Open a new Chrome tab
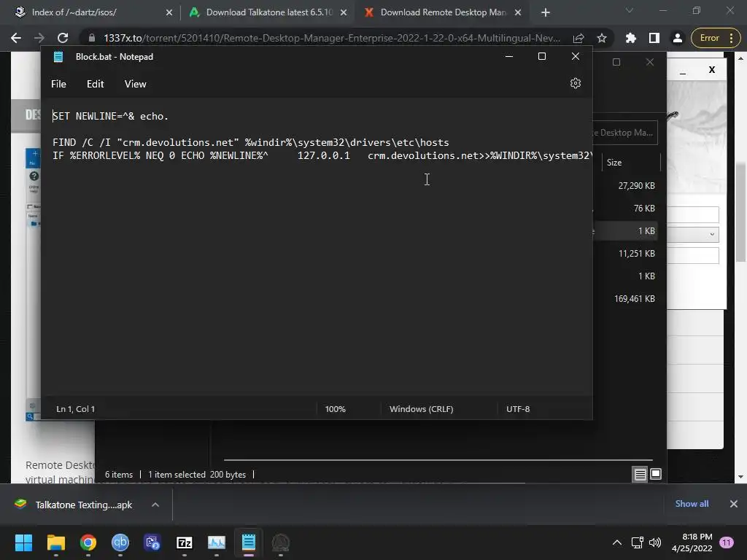 [x=546, y=13]
